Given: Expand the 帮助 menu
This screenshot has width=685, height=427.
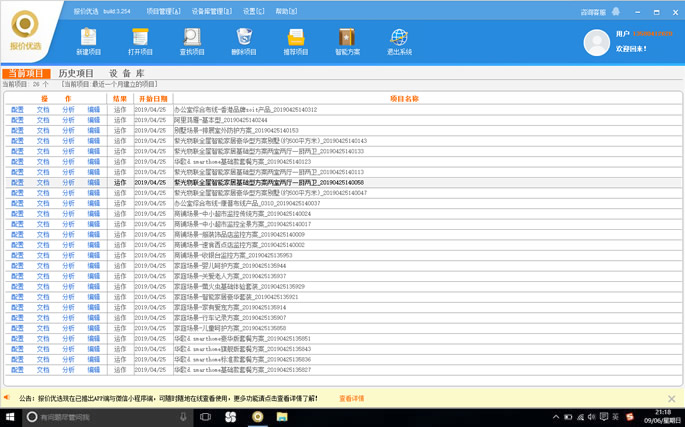Looking at the screenshot, I should pos(286,12).
